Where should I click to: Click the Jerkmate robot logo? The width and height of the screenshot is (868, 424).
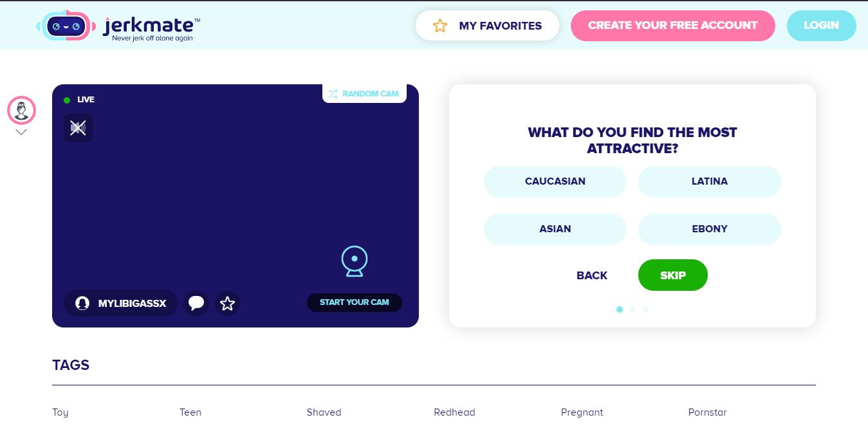click(x=66, y=26)
